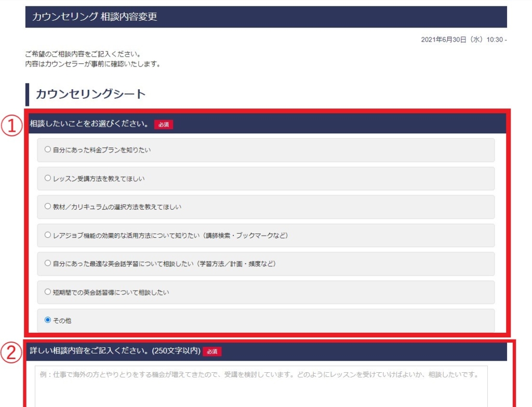Image resolution: width=532 pixels, height=407 pixels.
Task: Click the detailed consultation text area
Action: [261, 386]
